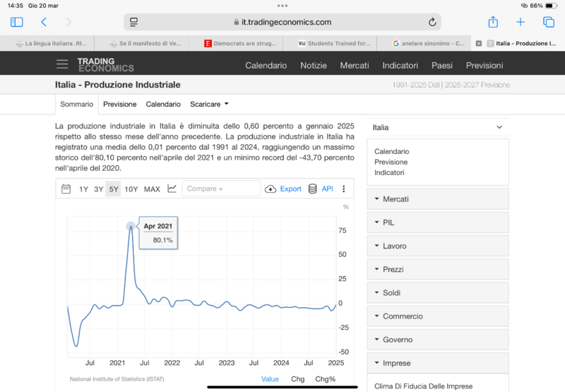Select the 1Y time range
This screenshot has height=392, width=565.
tap(83, 189)
